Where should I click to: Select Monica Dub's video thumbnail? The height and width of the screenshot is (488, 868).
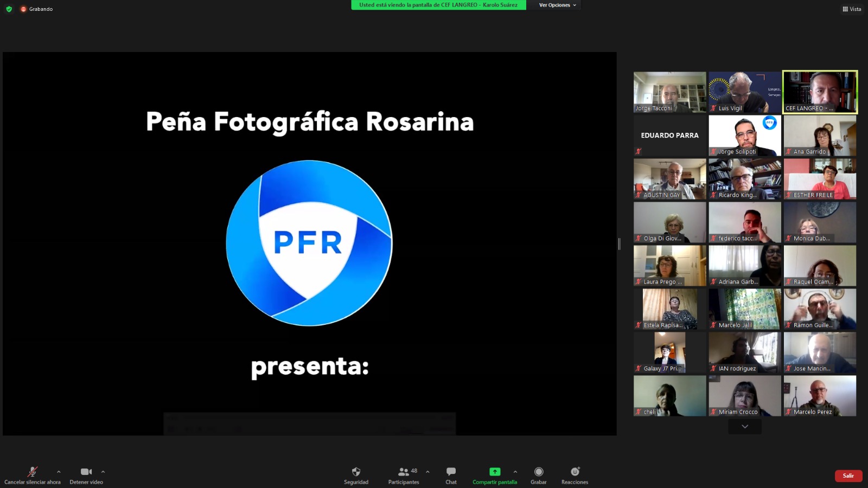point(820,222)
